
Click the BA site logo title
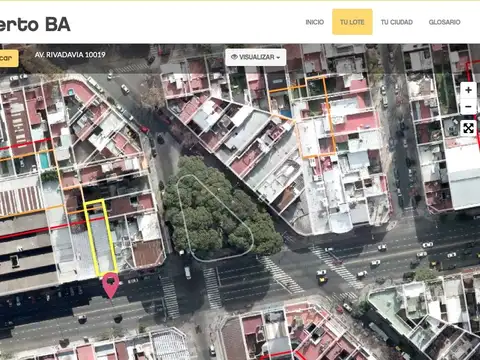point(35,25)
